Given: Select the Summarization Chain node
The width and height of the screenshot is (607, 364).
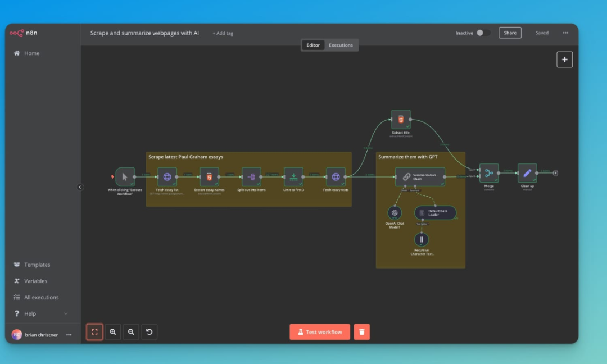Looking at the screenshot, I should pos(420,177).
